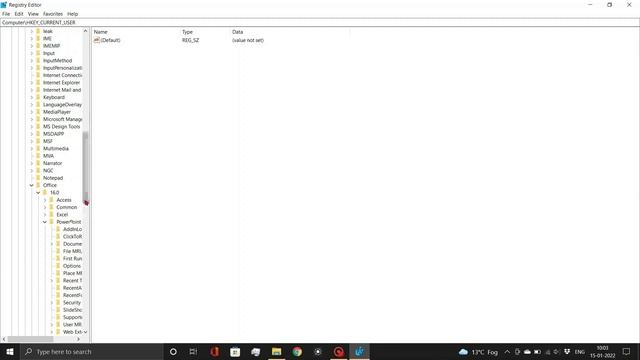
Task: Click tree horizontal scroll left arrow
Action: (4, 339)
